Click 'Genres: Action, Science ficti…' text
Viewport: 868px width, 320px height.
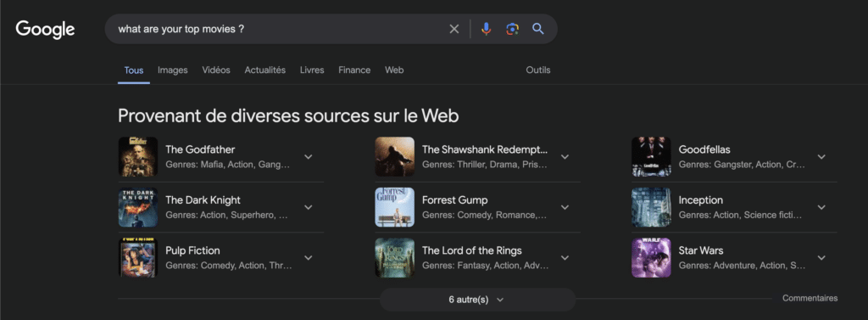(x=740, y=216)
